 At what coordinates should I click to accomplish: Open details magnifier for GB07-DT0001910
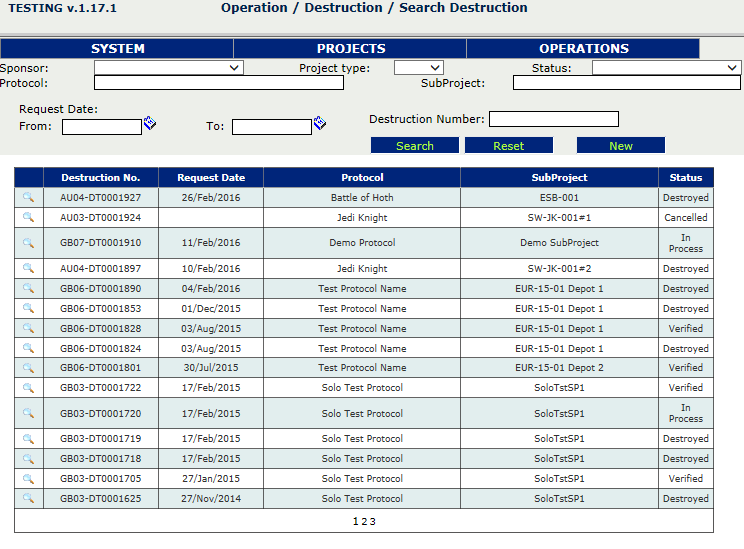click(28, 242)
